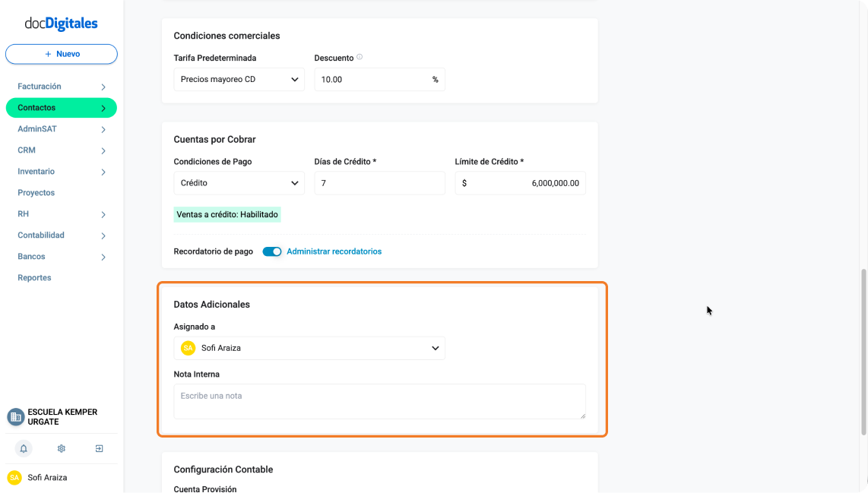Open the Asignado a dropdown
868x493 pixels.
pos(309,348)
